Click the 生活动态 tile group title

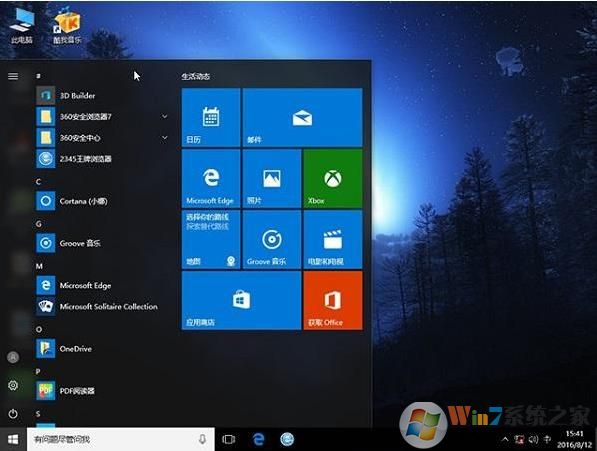(195, 76)
